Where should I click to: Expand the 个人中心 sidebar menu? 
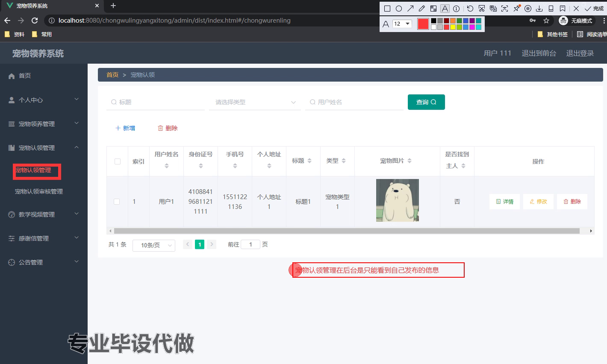(x=44, y=100)
